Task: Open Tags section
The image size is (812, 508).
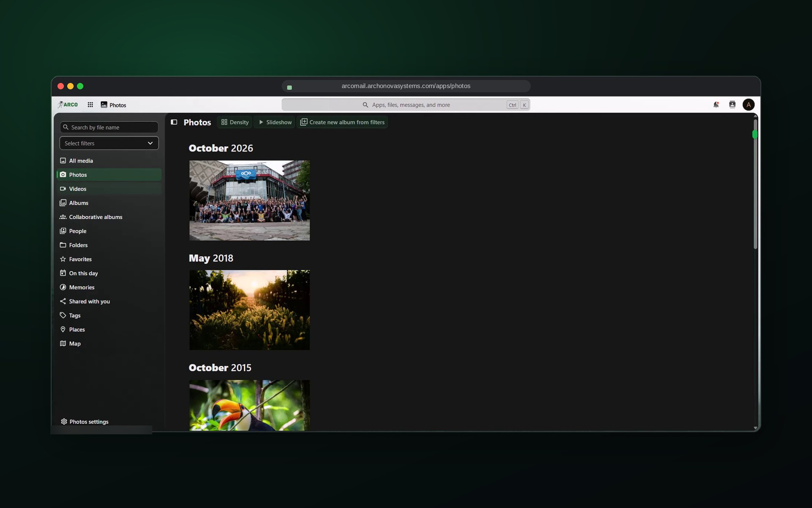Action: coord(109,315)
